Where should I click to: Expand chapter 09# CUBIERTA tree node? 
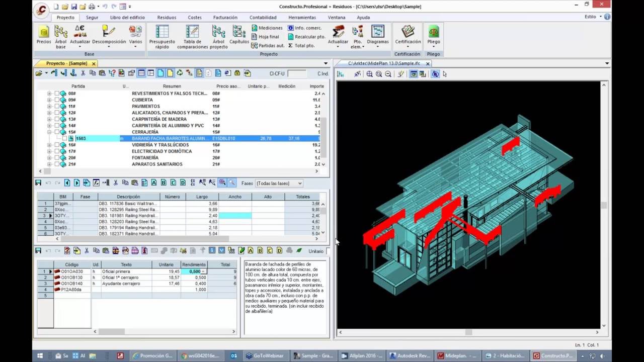49,100
